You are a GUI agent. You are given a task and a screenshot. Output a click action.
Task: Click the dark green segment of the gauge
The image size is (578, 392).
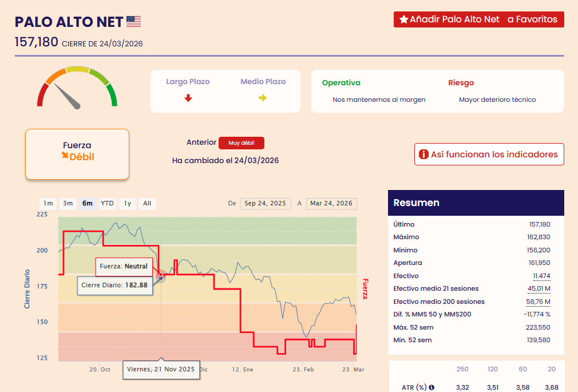[x=112, y=95]
